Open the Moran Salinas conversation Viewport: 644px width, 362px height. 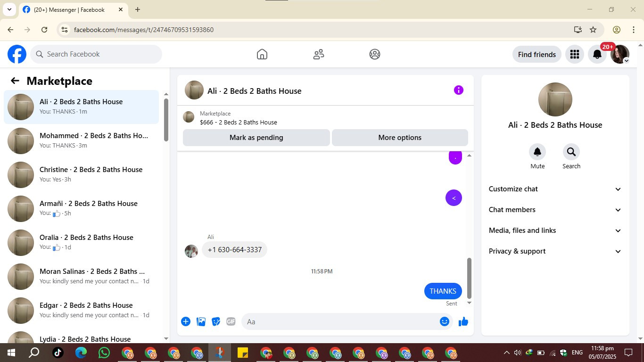(82, 277)
